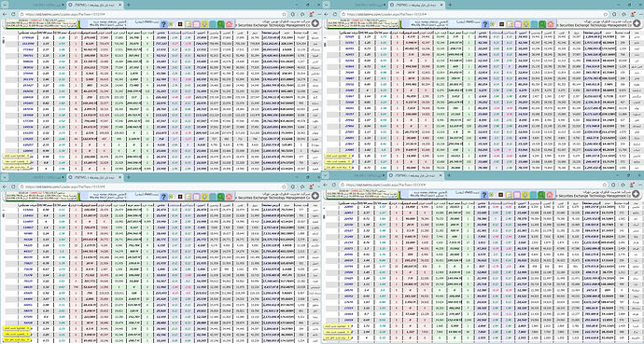The height and width of the screenshot is (344, 644).
Task: Open the green magnifier search icon in bottom-right window
Action: 541,195
